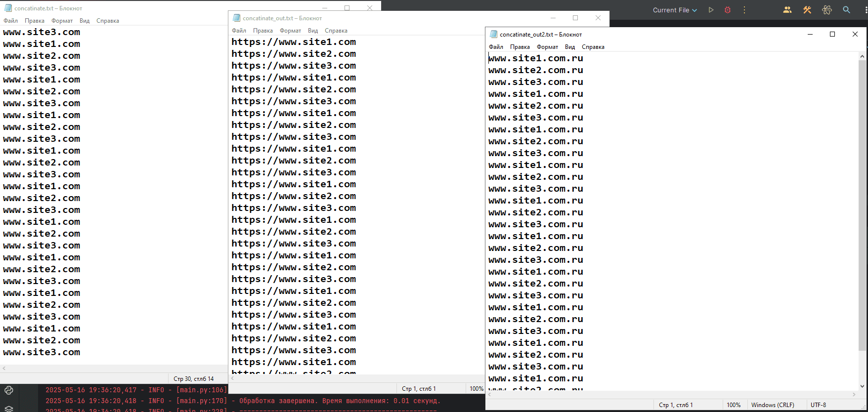
Task: Open Search Everywhere magnifier icon
Action: 847,10
